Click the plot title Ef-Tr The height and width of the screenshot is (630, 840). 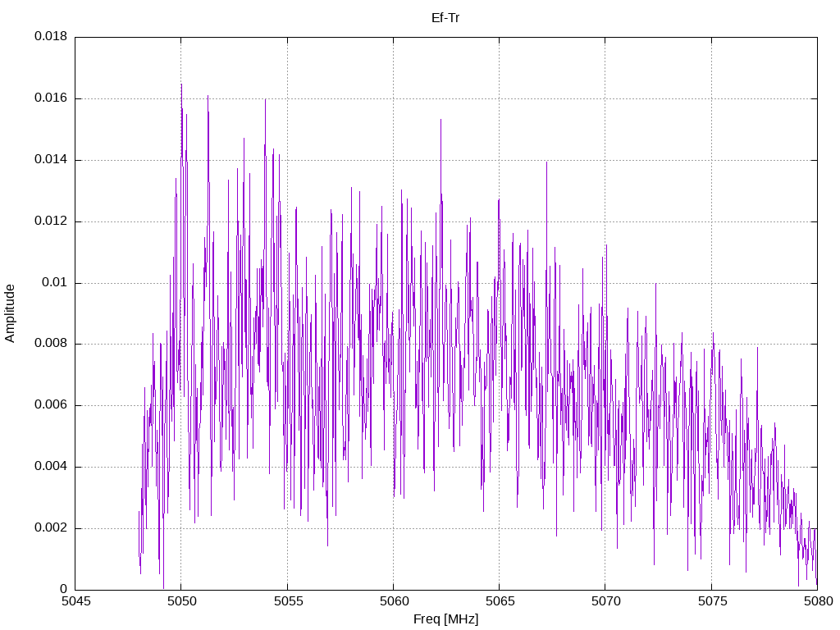click(x=445, y=18)
